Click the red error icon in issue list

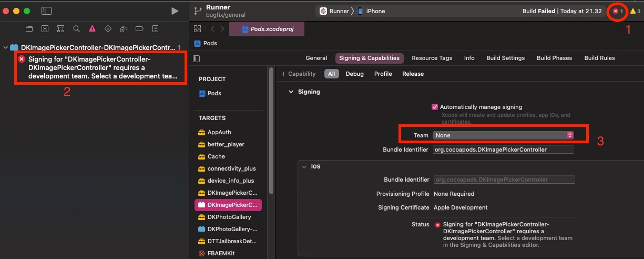22,59
